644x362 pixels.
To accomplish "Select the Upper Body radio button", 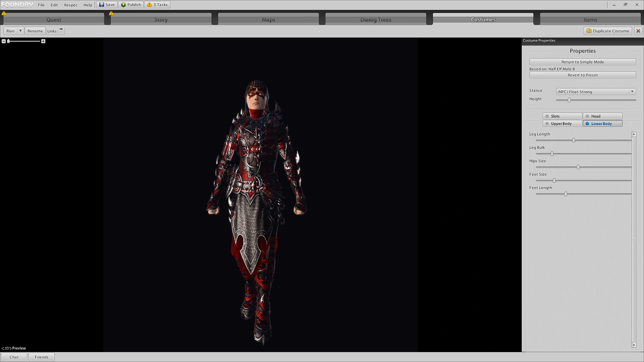I will pyautogui.click(x=547, y=124).
